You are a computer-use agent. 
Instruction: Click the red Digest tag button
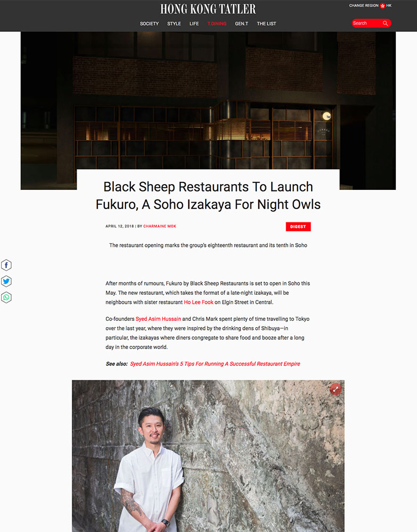click(298, 227)
